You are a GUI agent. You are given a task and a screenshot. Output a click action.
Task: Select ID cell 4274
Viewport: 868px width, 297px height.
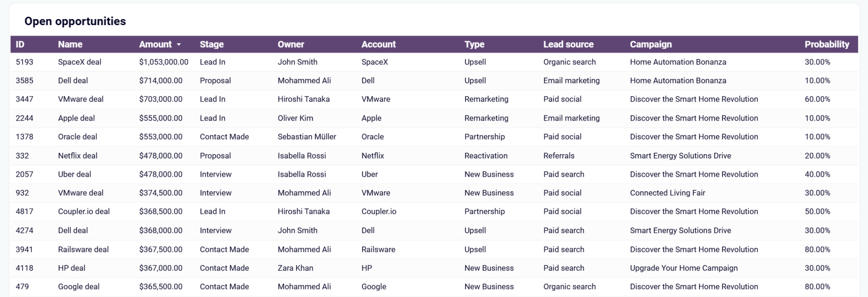(x=25, y=231)
